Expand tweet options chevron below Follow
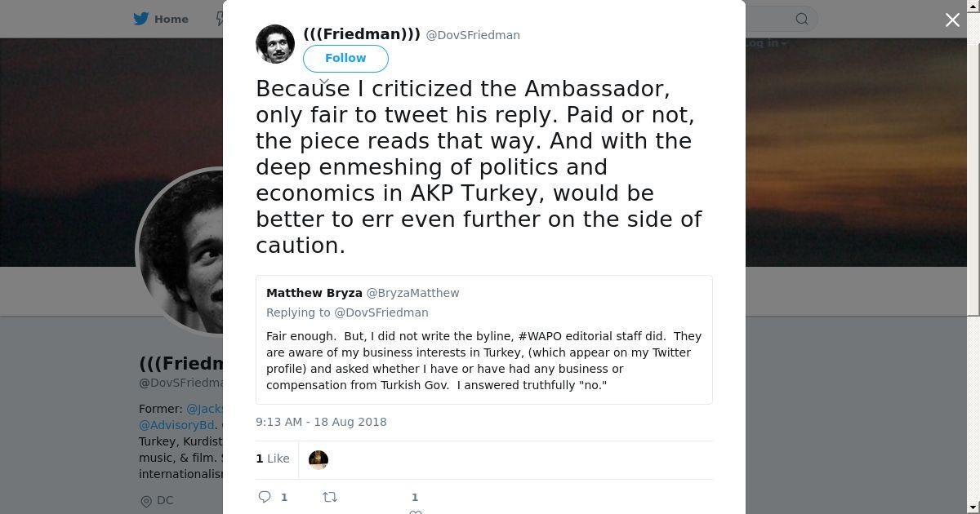 [x=323, y=82]
